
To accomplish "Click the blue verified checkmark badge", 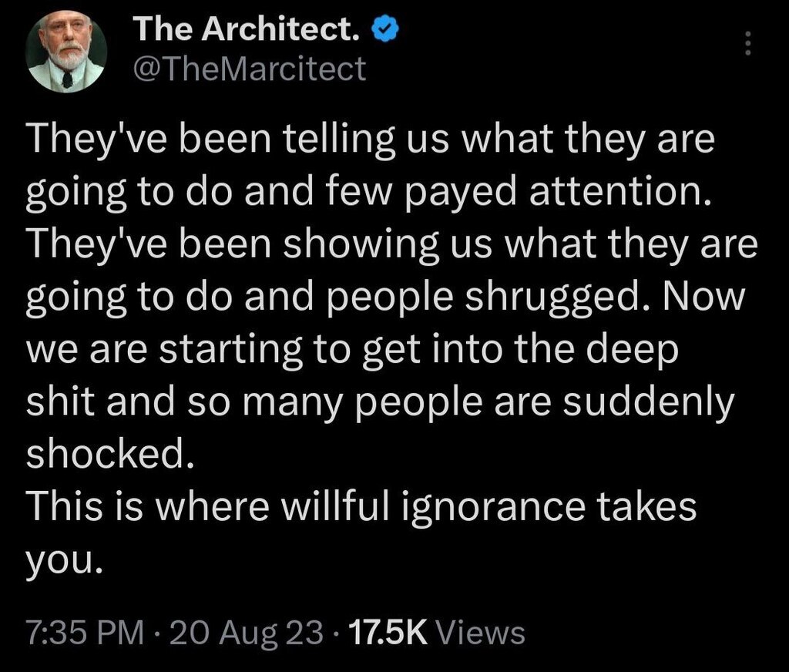I will click(385, 29).
